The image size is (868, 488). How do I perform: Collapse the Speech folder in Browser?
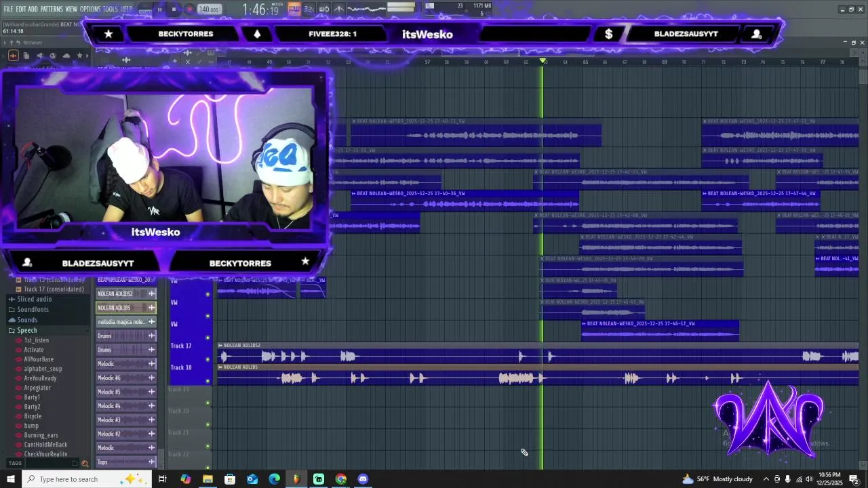tap(27, 330)
